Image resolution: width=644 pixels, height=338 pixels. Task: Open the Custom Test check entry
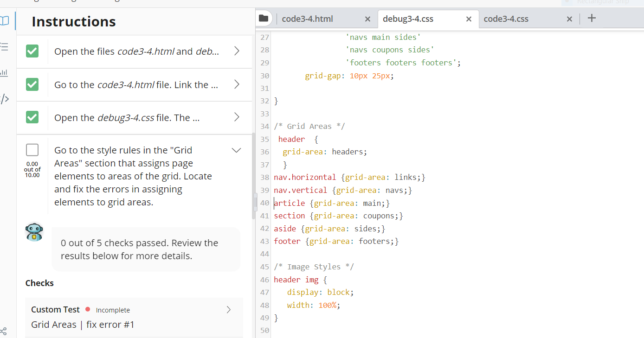pyautogui.click(x=130, y=316)
